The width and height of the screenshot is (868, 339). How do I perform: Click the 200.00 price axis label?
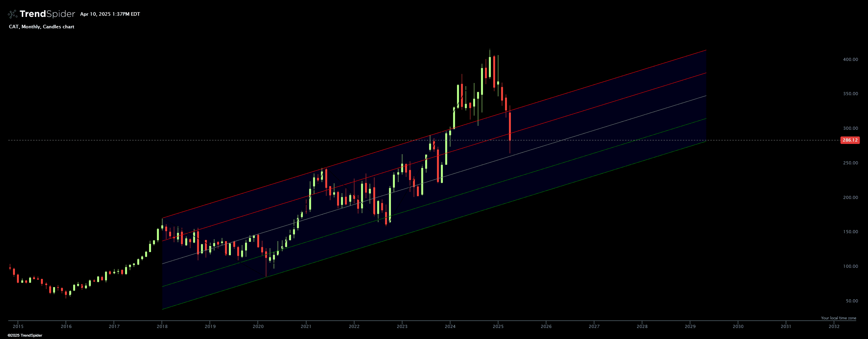pyautogui.click(x=850, y=197)
